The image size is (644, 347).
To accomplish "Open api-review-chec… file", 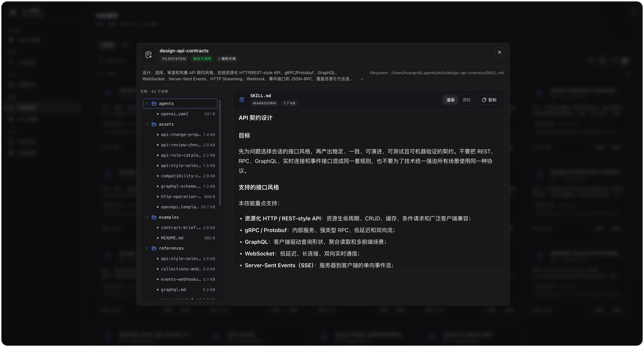I will point(180,145).
